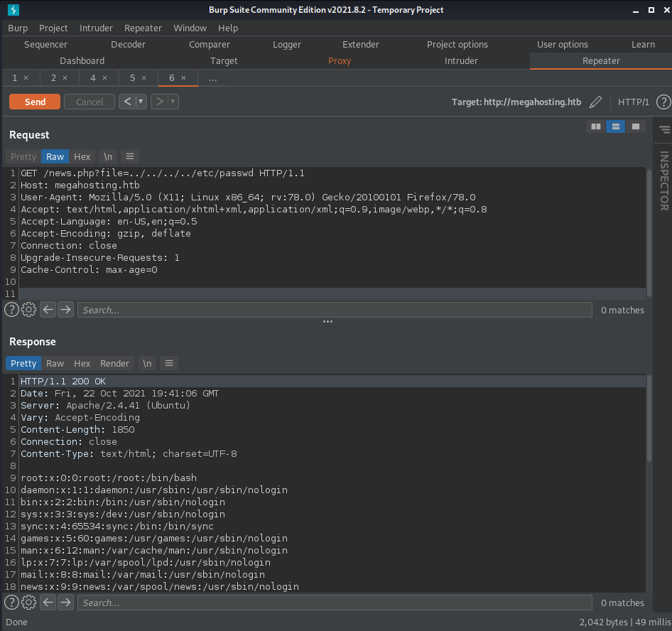The image size is (672, 631).
Task: Open the Help menu
Action: 228,28
